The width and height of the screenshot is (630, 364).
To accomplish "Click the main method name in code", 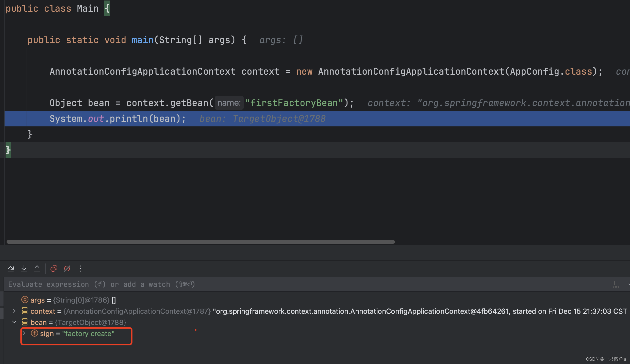I will coord(142,40).
